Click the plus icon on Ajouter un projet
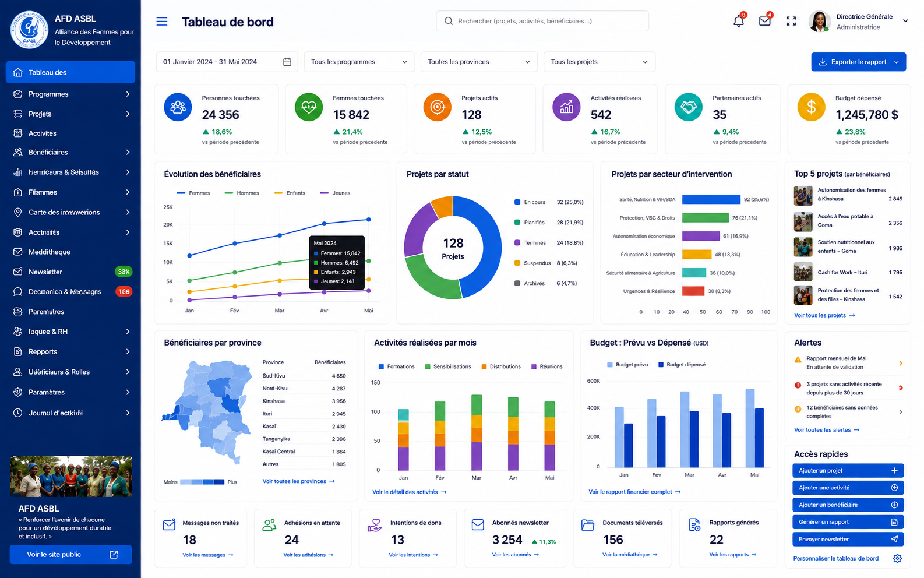This screenshot has width=924, height=578. click(894, 470)
